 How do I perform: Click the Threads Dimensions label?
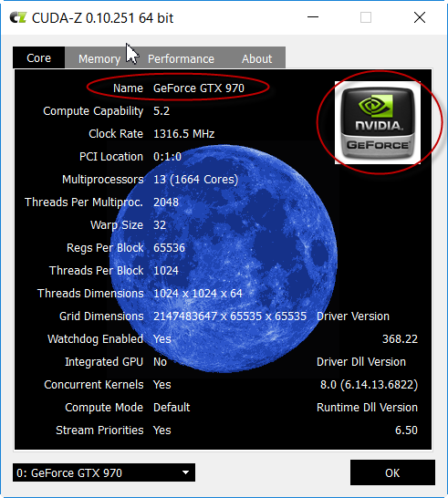click(x=90, y=294)
